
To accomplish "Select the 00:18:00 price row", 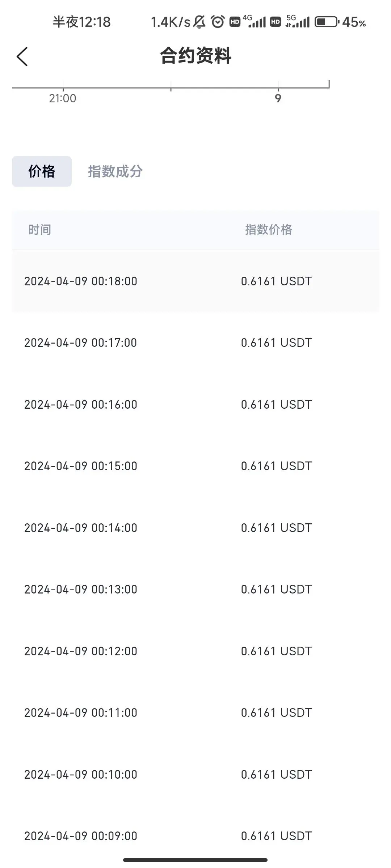I will [195, 281].
